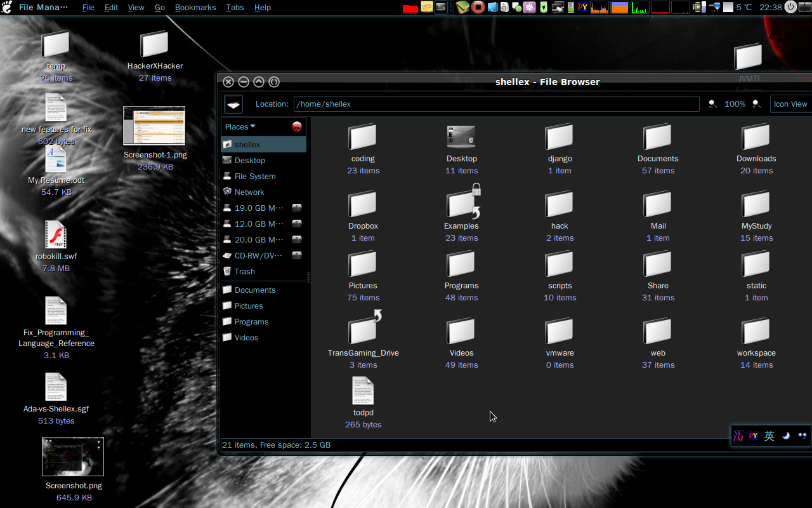Screen dimensions: 812x508
Task: Open Documents bookmark in sidebar
Action: point(263,290)
